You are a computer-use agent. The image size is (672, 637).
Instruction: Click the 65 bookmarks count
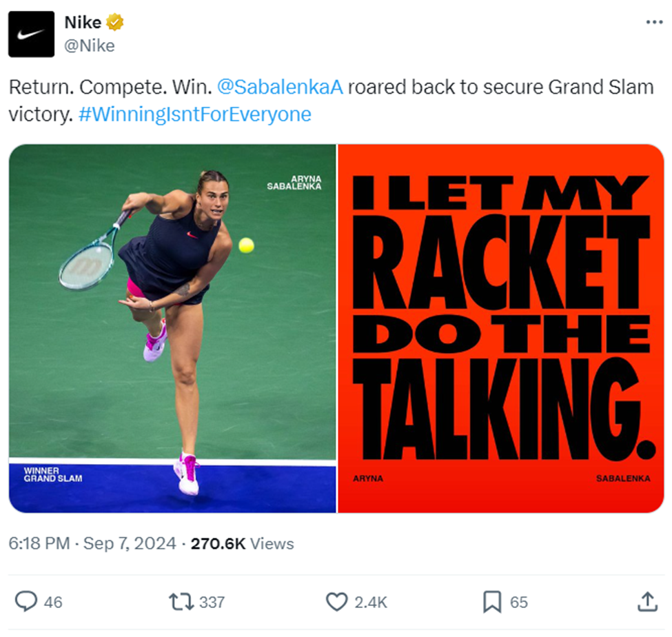518,603
